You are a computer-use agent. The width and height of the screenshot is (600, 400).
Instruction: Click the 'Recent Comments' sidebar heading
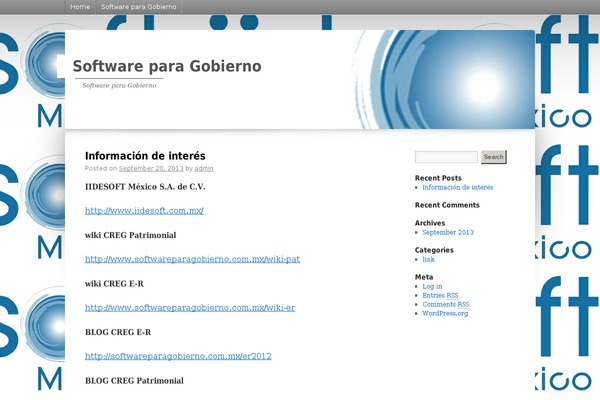[447, 205]
